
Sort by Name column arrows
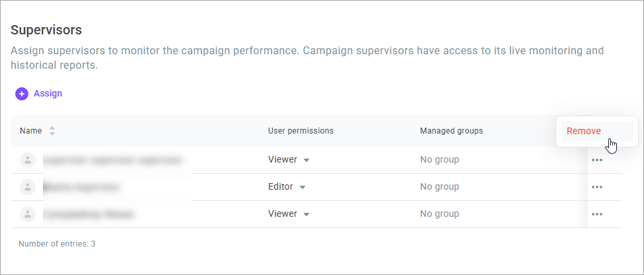coord(52,131)
